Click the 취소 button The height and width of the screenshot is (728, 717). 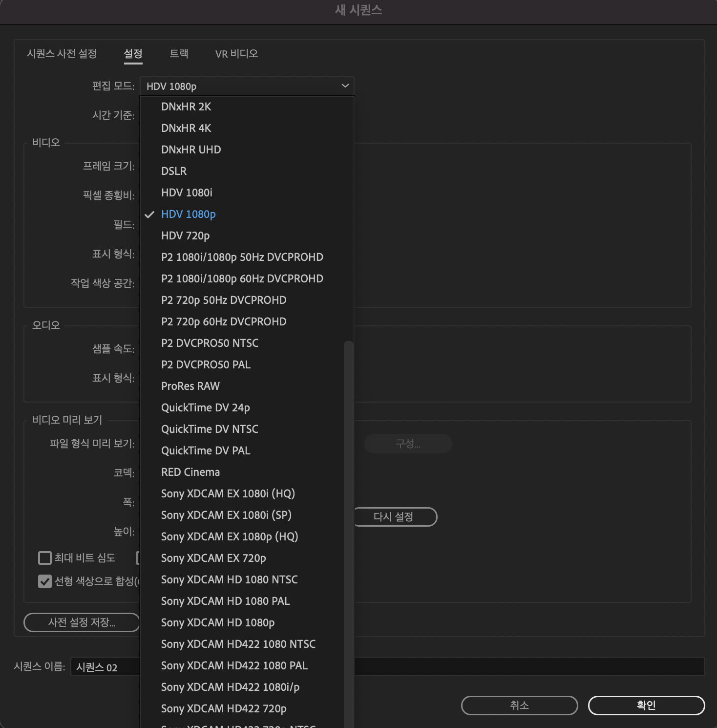[x=520, y=706]
